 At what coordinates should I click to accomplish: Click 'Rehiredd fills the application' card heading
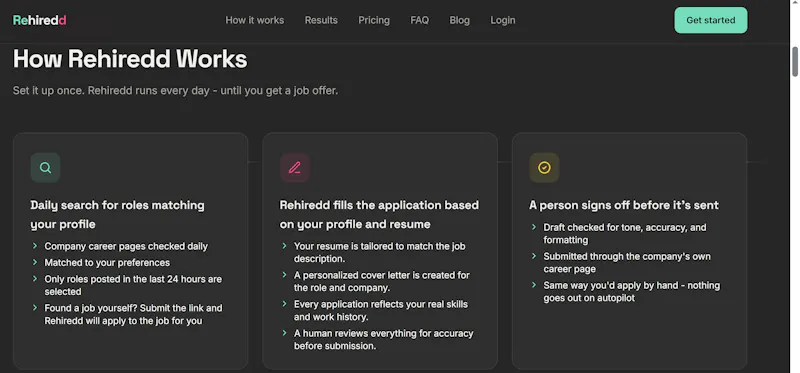click(x=379, y=215)
